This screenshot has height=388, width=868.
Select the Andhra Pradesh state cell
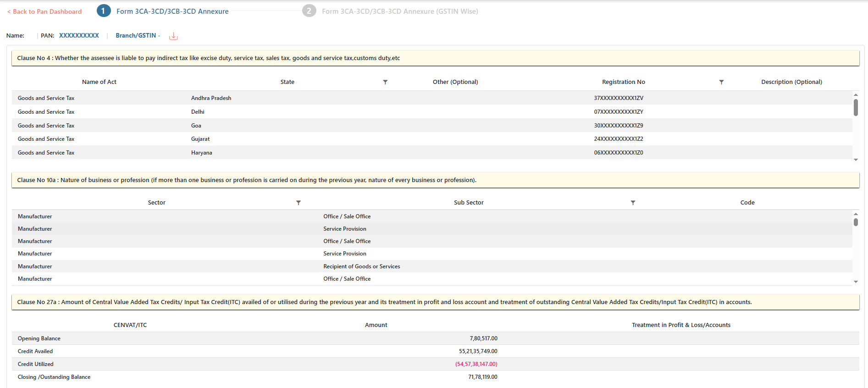click(211, 98)
